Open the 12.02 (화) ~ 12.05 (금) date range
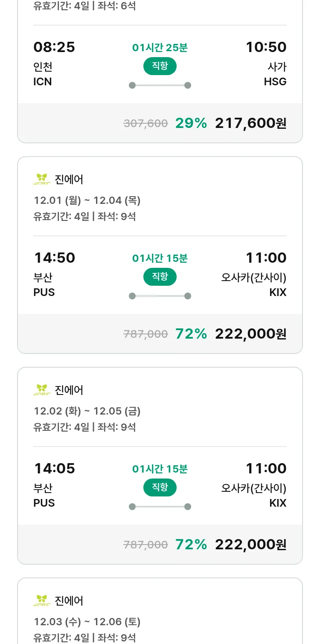 point(87,411)
